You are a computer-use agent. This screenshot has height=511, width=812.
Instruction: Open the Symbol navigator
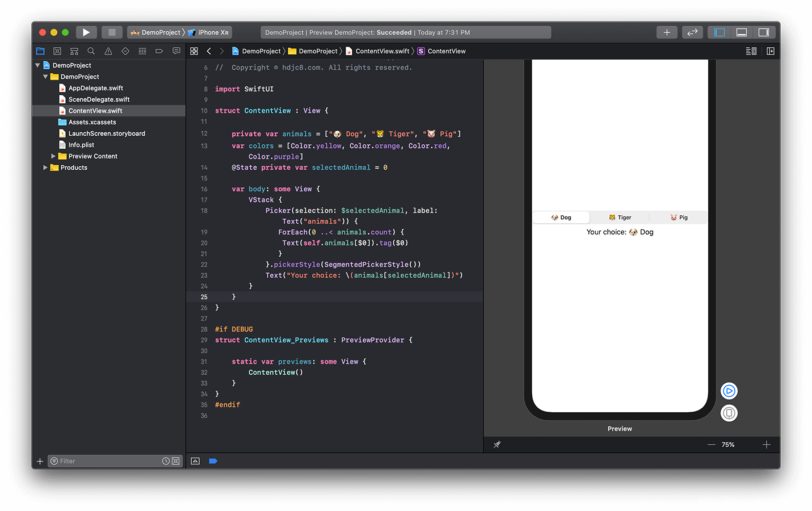[x=74, y=51]
